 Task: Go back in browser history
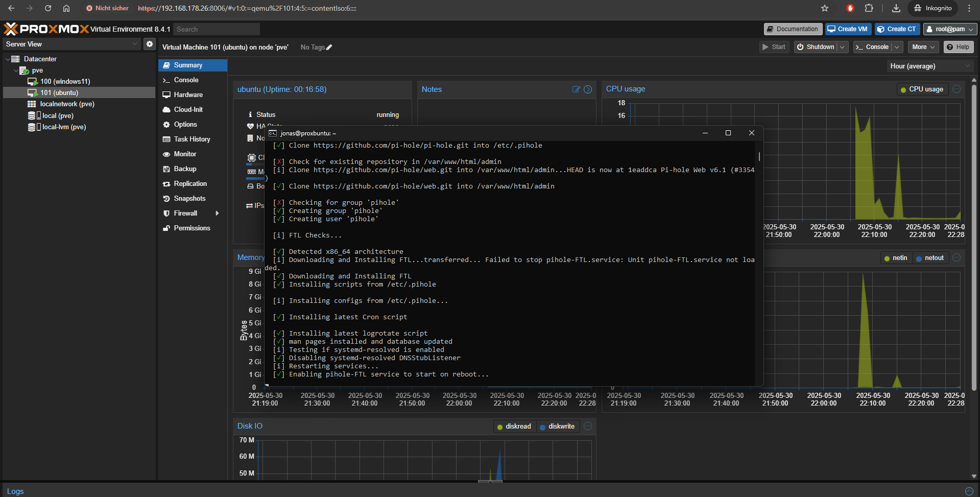click(11, 8)
